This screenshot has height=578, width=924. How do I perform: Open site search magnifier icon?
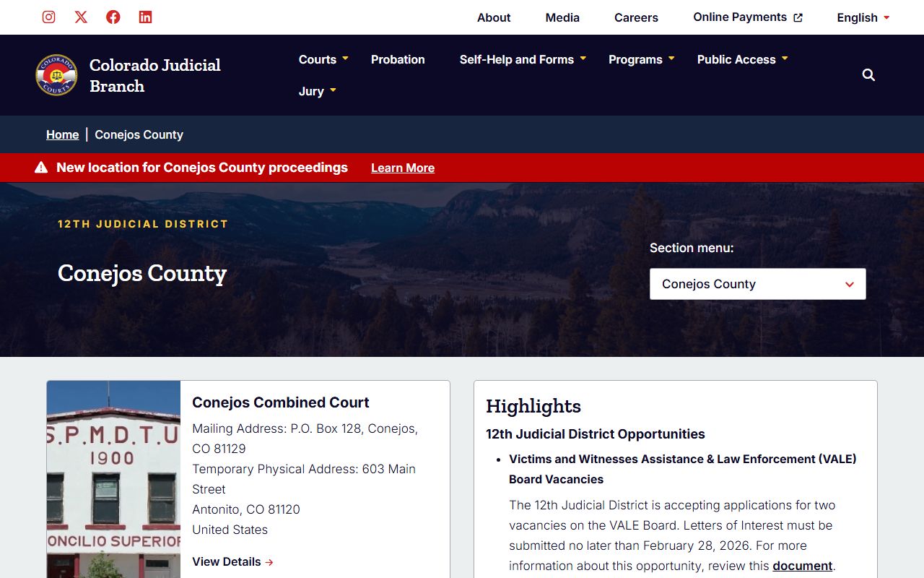coord(868,75)
